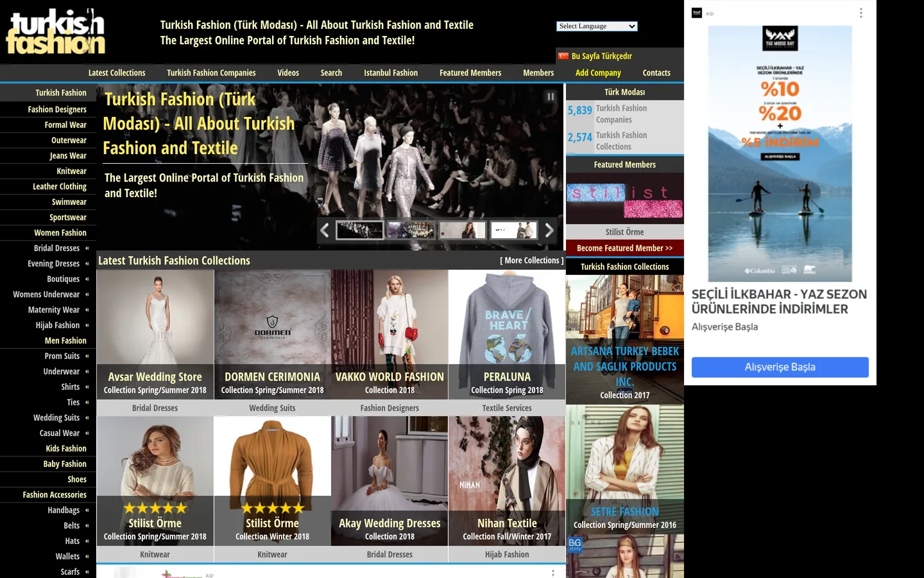Click the More Collections link

[x=532, y=261]
